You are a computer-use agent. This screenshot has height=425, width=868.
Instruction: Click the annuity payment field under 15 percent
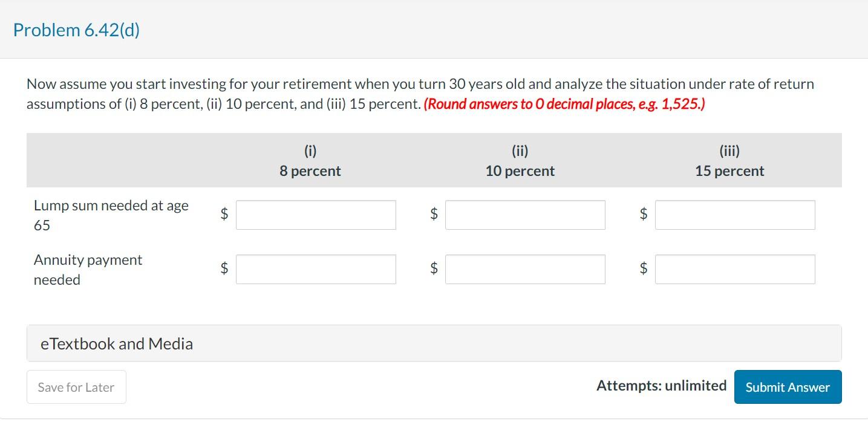[734, 269]
